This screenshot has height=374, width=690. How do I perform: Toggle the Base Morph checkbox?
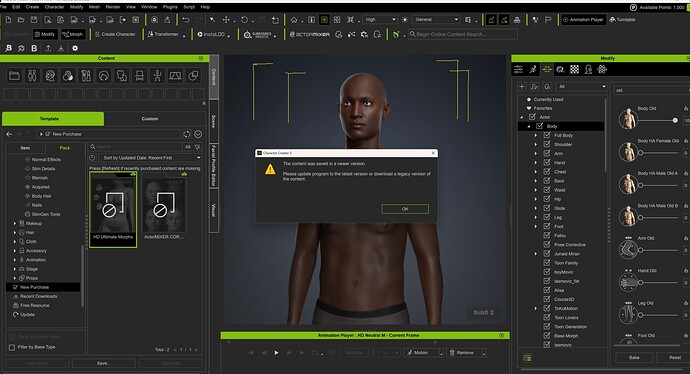coord(547,336)
